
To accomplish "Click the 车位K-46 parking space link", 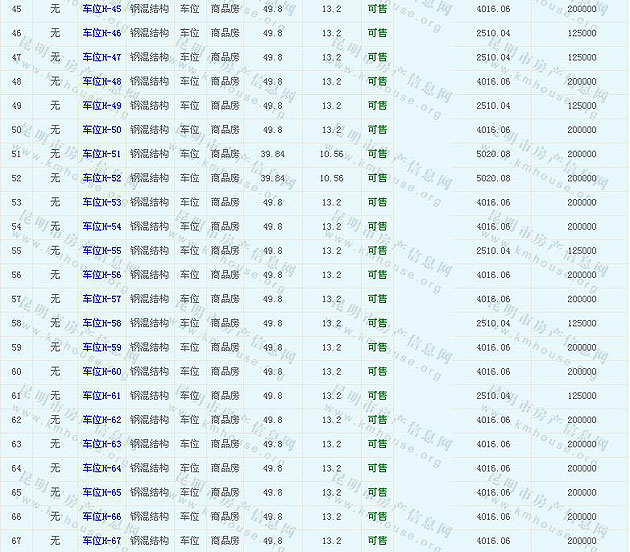I will [101, 33].
